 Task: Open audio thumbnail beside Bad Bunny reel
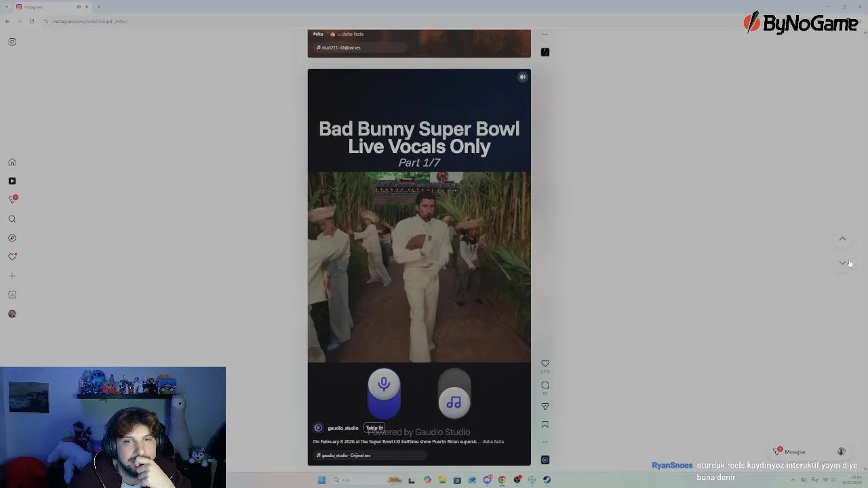545,460
